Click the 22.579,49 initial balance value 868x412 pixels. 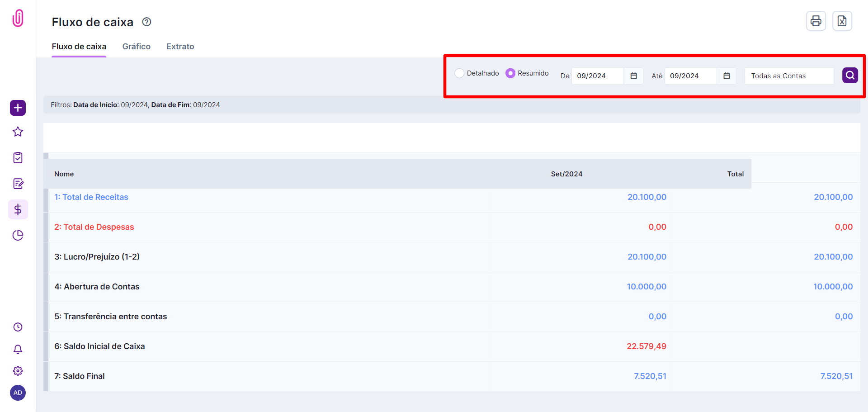pos(646,346)
